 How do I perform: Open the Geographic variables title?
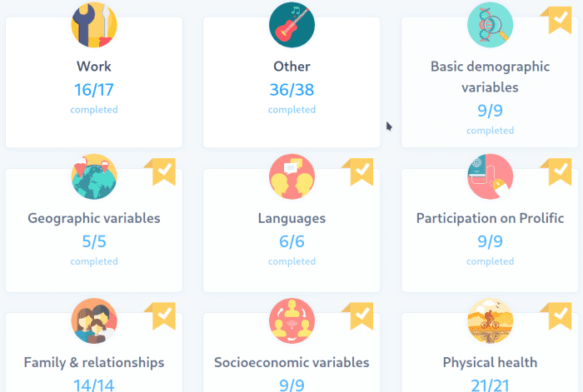tap(94, 219)
